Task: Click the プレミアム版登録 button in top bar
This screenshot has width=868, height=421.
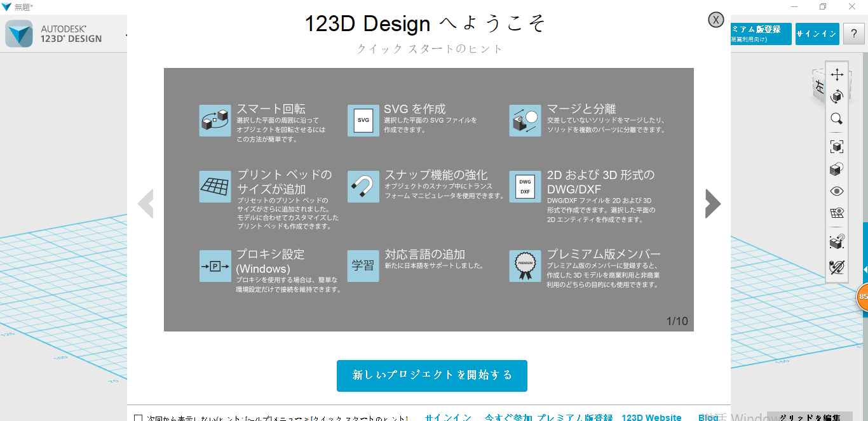Action: 761,34
